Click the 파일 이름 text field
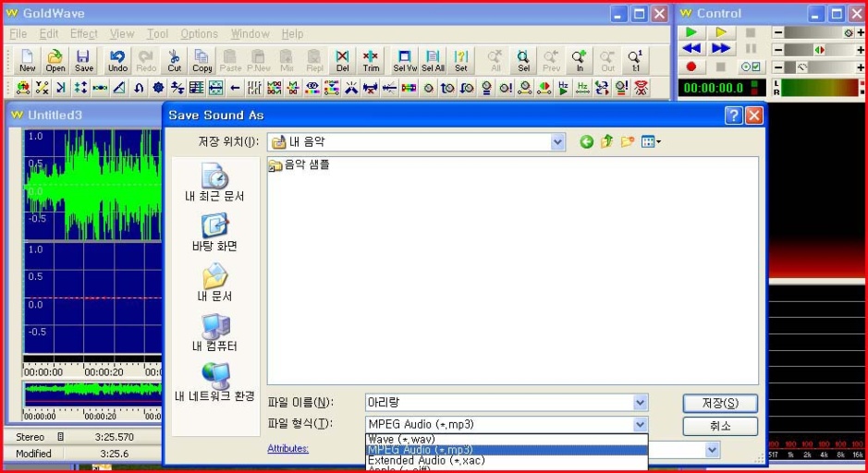Screen dimensions: 868x473 click(499, 403)
